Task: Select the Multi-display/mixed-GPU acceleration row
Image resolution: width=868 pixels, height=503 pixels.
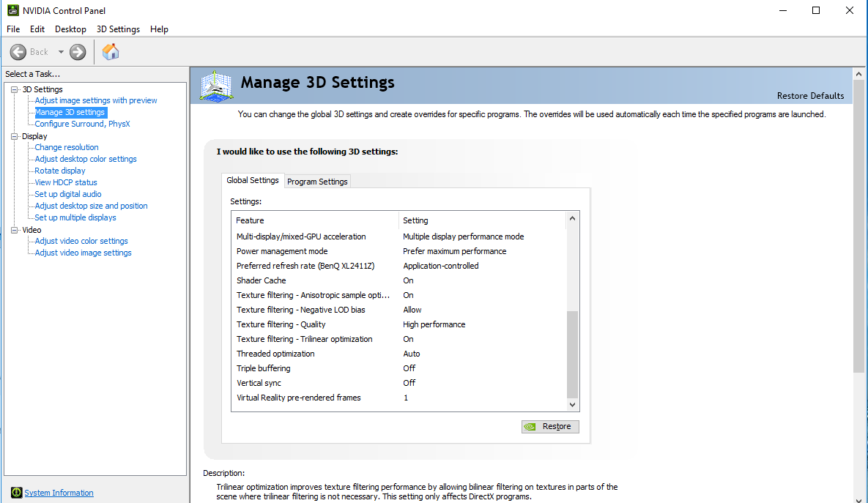Action: point(399,236)
